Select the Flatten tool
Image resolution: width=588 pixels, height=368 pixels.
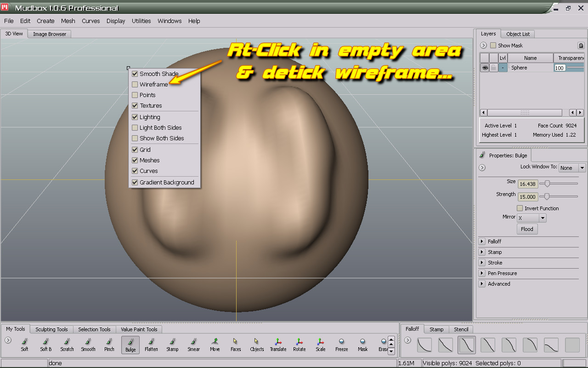click(x=152, y=345)
